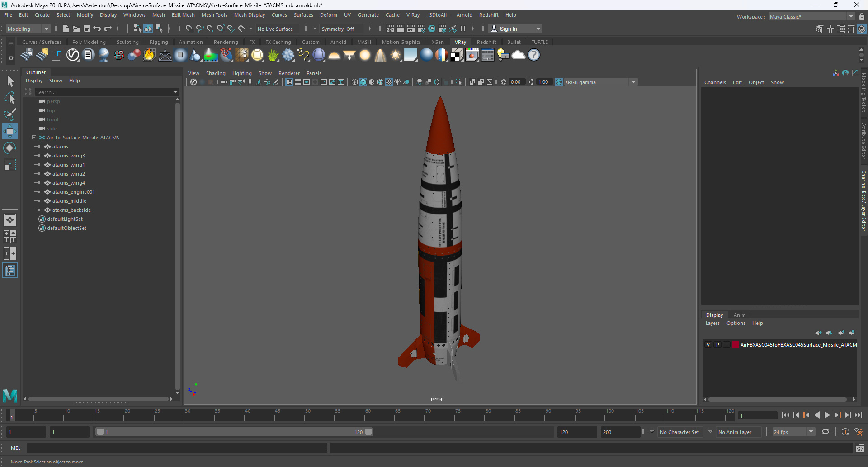Open the Mesh Tools menu
This screenshot has width=868, height=467.
point(214,15)
